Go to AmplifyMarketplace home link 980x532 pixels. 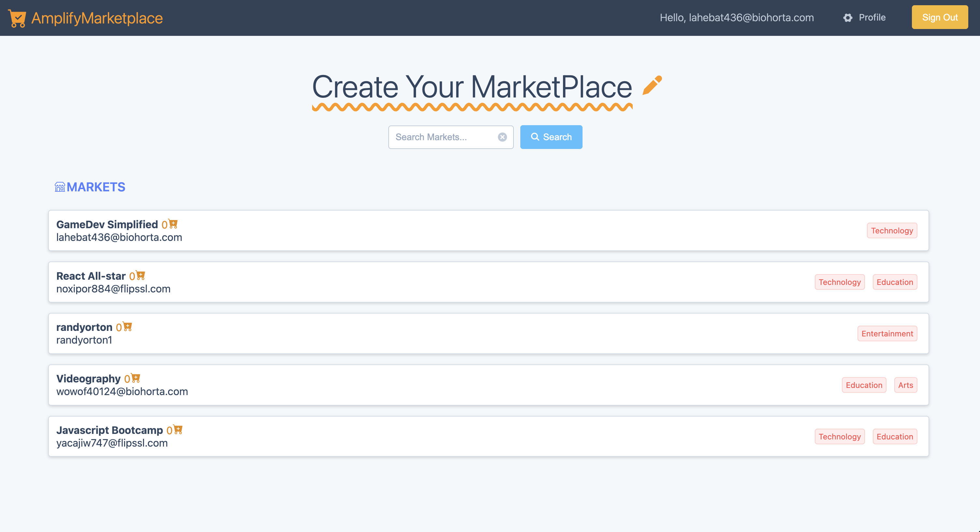coord(97,18)
